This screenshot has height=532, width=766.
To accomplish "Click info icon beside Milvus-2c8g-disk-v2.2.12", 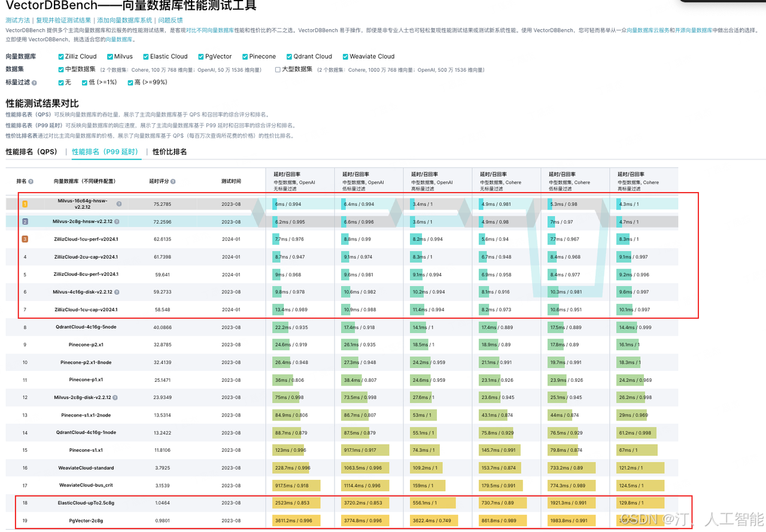I will click(x=115, y=397).
